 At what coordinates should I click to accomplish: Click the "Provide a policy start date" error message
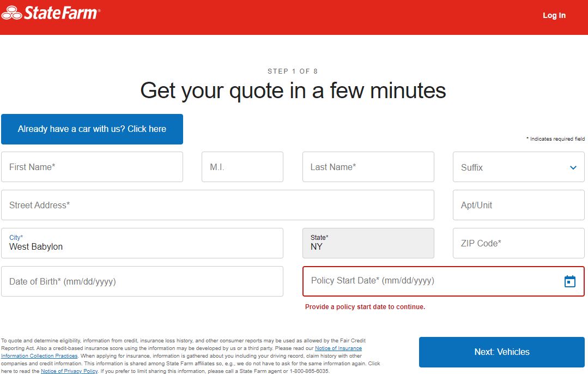(x=365, y=307)
